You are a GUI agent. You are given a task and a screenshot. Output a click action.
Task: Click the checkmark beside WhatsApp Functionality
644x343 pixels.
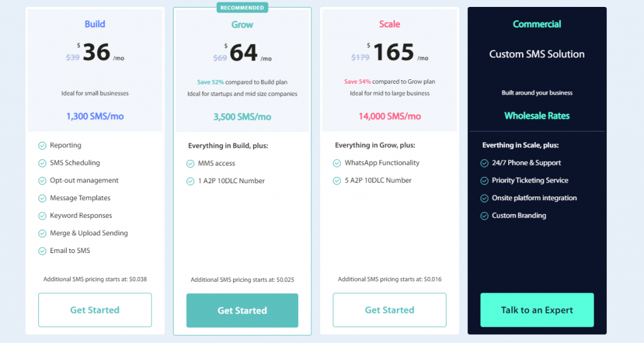pyautogui.click(x=337, y=163)
